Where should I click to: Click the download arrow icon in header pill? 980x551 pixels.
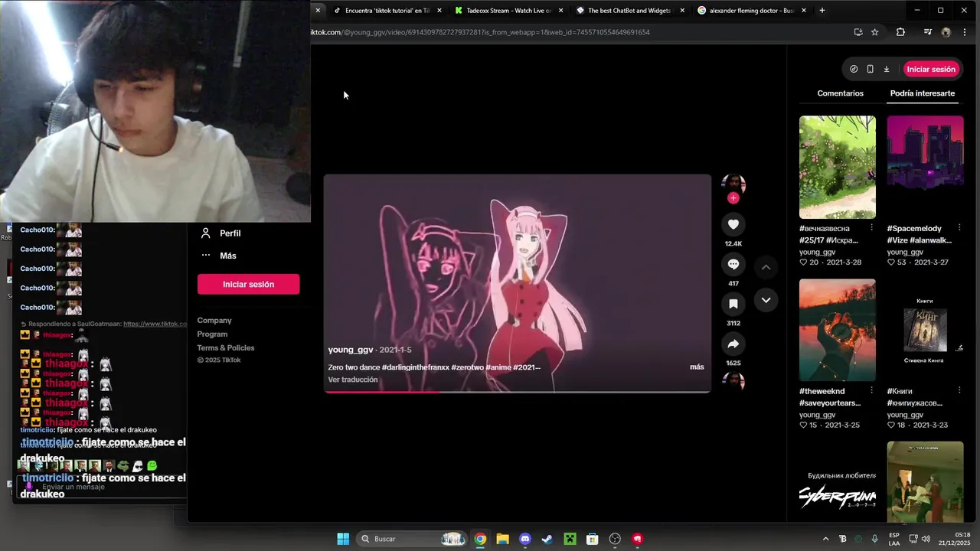(887, 69)
